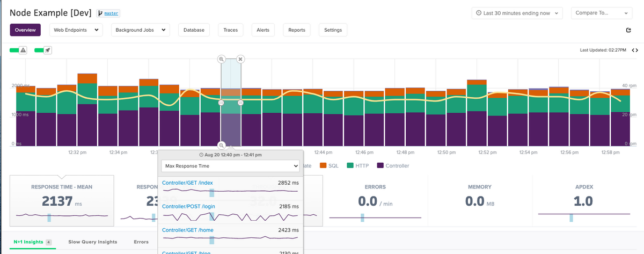Switch to the Slow Query Insights tab

pos(92,242)
